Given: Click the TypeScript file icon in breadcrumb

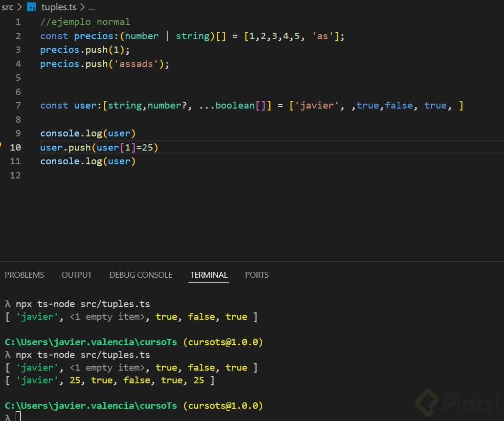Looking at the screenshot, I should click(31, 7).
